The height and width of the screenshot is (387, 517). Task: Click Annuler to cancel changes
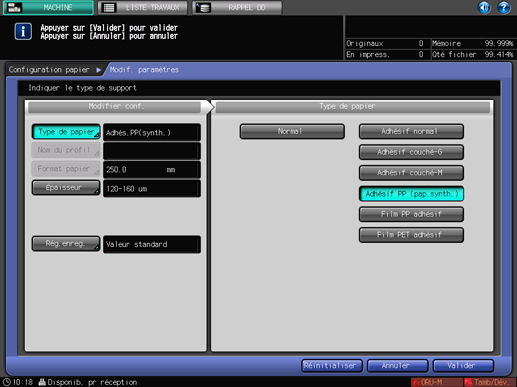pyautogui.click(x=397, y=366)
